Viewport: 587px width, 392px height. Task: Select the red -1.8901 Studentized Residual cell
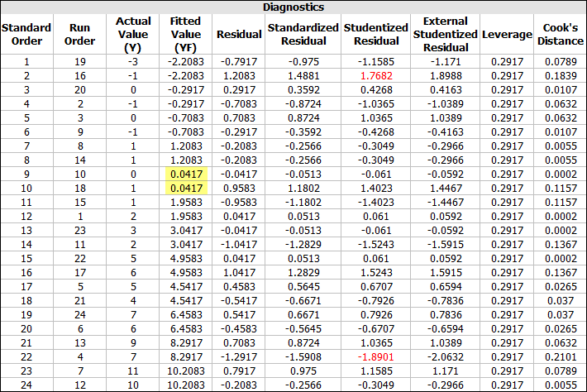[x=370, y=356]
